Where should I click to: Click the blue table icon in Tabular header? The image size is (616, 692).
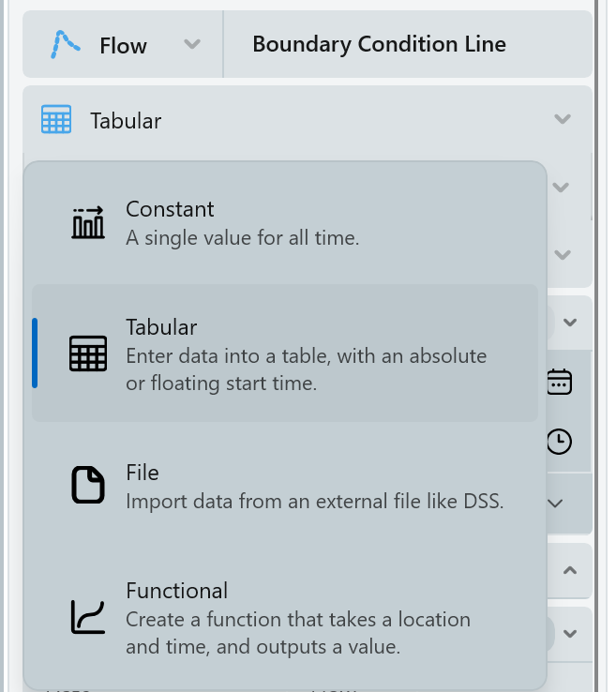pos(56,120)
